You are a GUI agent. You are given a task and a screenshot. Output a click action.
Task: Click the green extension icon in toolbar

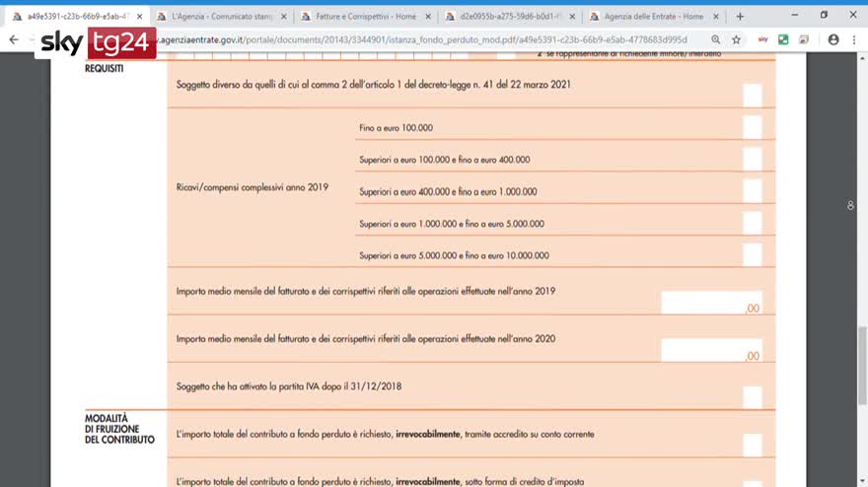(783, 39)
